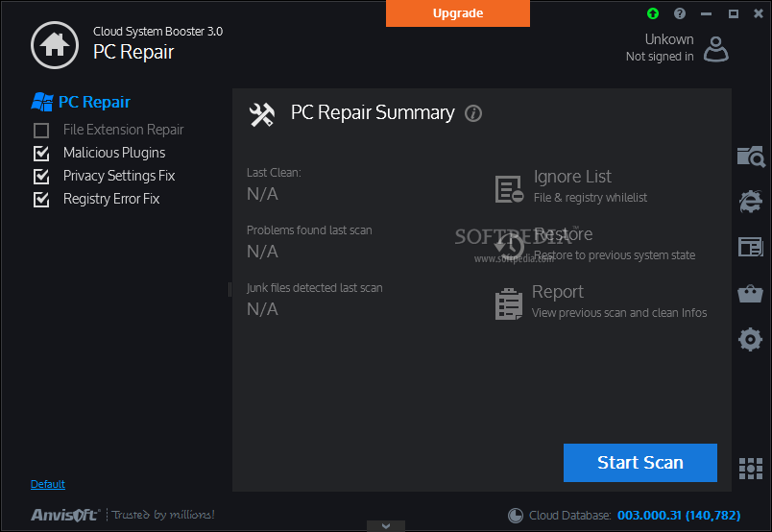Screen dimensions: 772x532
Task: Click the wrench and hammer summary icon
Action: click(261, 114)
